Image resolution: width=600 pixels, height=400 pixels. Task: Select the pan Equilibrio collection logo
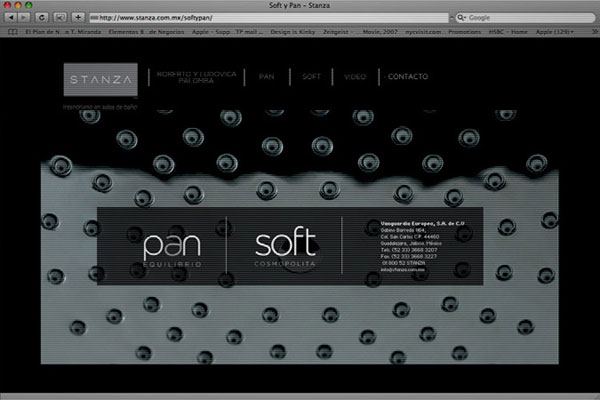tap(172, 248)
